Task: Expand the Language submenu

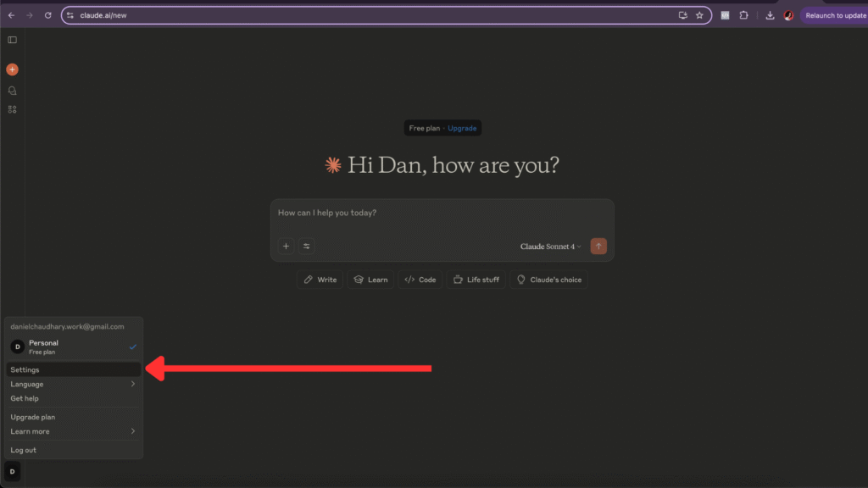Action: pyautogui.click(x=73, y=384)
